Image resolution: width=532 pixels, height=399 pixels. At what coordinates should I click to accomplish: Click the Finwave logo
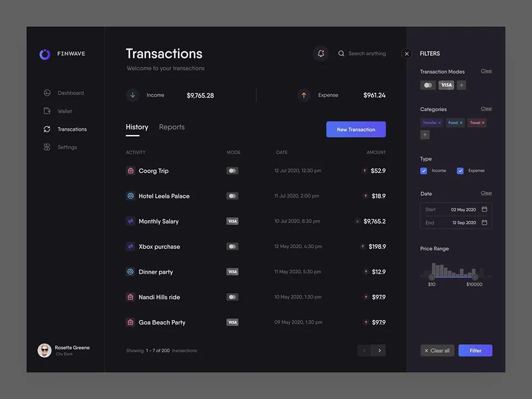point(45,54)
